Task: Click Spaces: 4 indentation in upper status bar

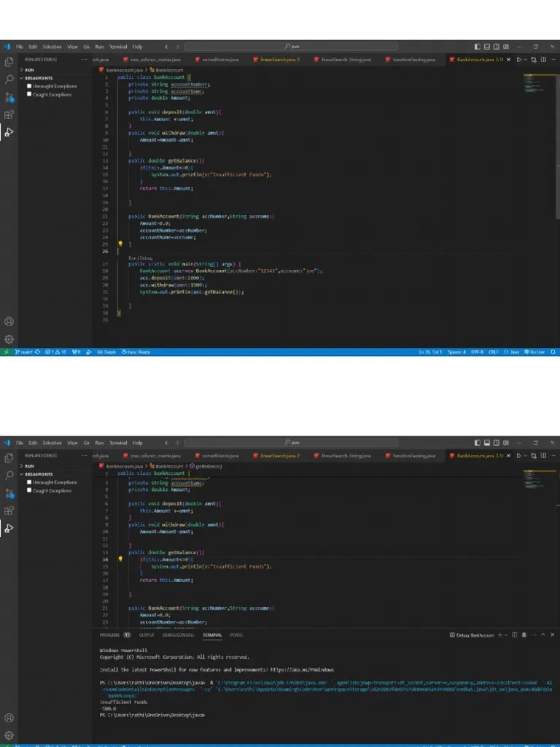Action: click(x=456, y=352)
